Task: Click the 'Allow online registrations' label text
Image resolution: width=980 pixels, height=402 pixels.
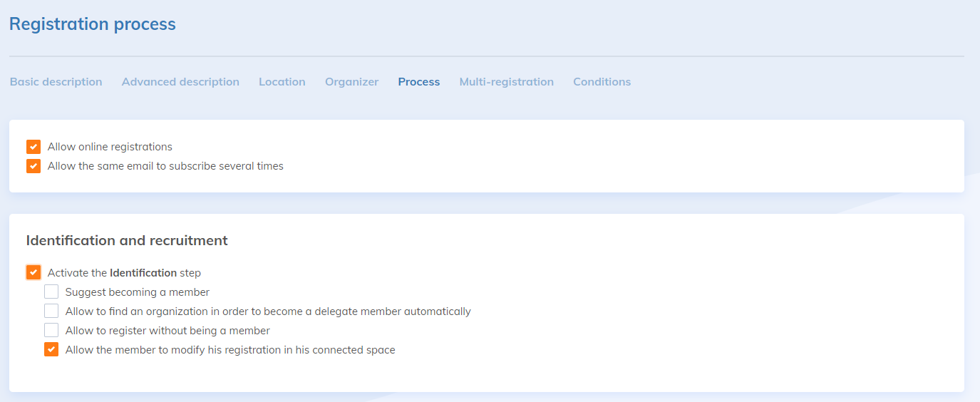Action: 110,147
